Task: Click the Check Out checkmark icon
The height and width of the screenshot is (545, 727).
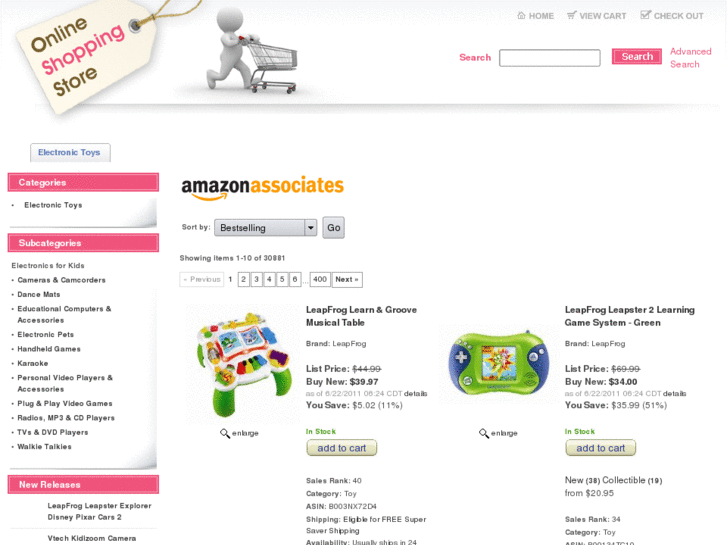Action: (645, 15)
